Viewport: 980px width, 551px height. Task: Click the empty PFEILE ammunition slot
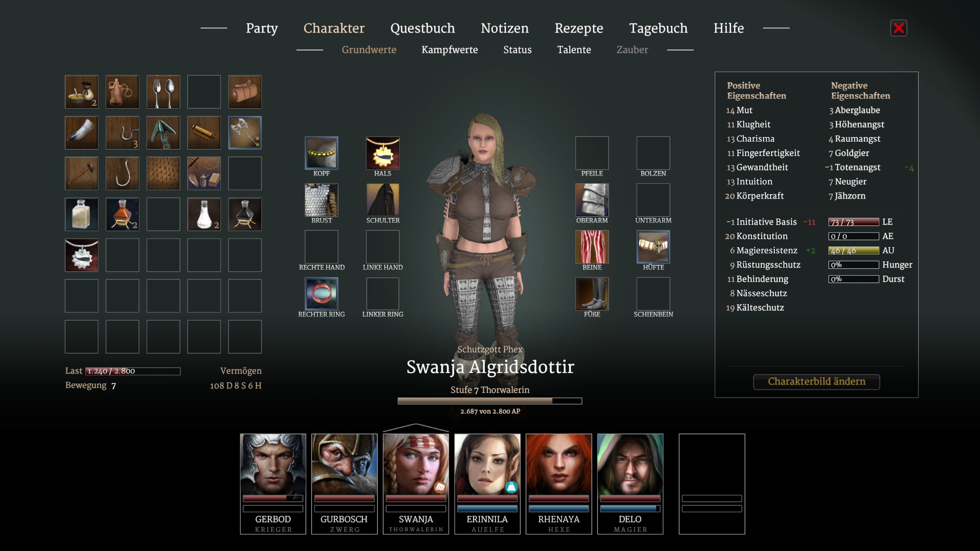pyautogui.click(x=592, y=153)
